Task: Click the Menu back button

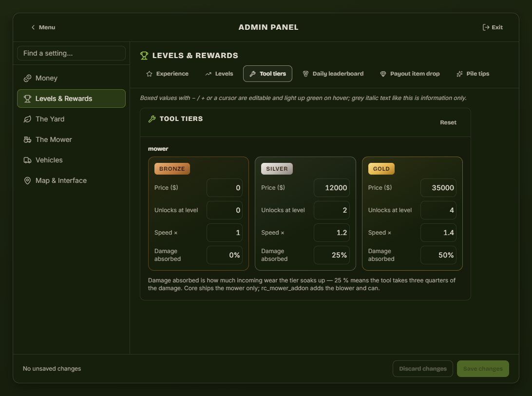Action: click(43, 27)
